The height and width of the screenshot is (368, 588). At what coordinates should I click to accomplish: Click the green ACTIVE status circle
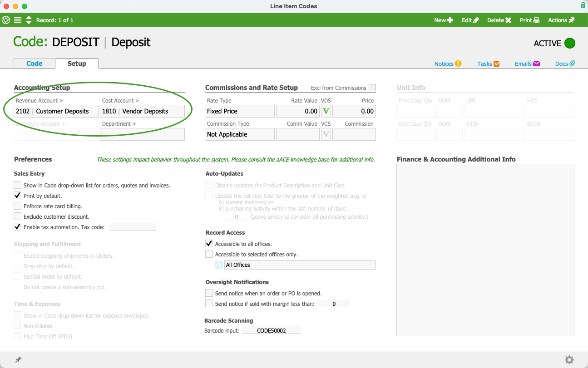coord(569,43)
